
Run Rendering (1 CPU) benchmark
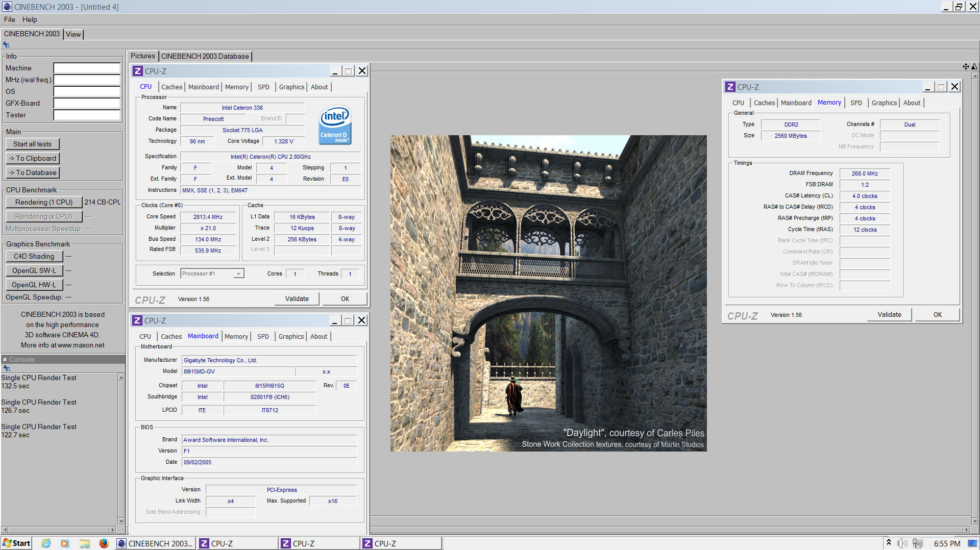tap(43, 203)
